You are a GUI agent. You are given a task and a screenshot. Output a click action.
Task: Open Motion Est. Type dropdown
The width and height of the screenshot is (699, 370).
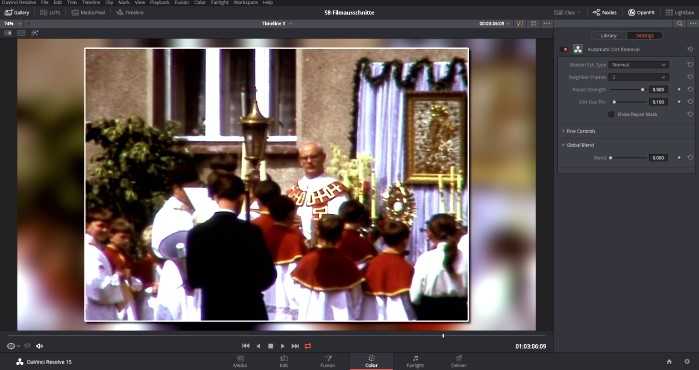click(638, 65)
